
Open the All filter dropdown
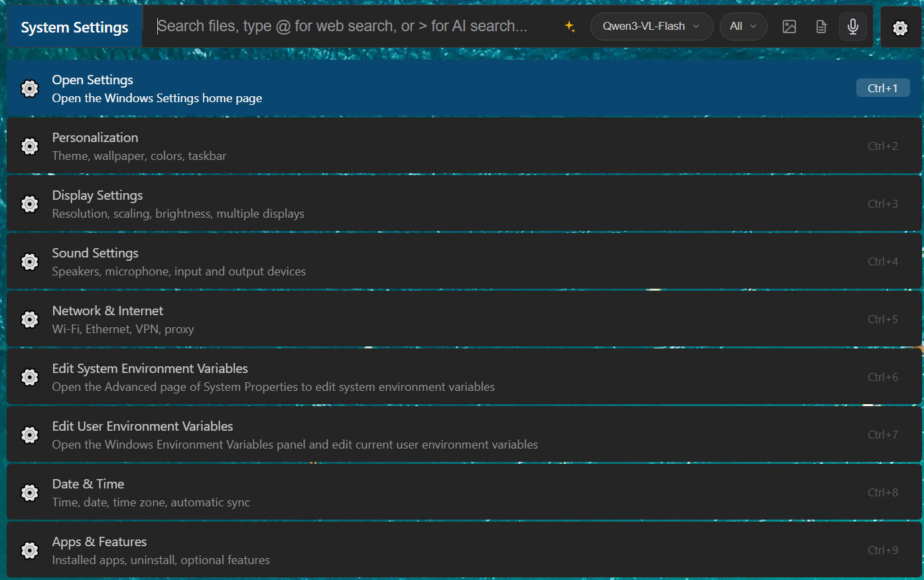tap(743, 27)
